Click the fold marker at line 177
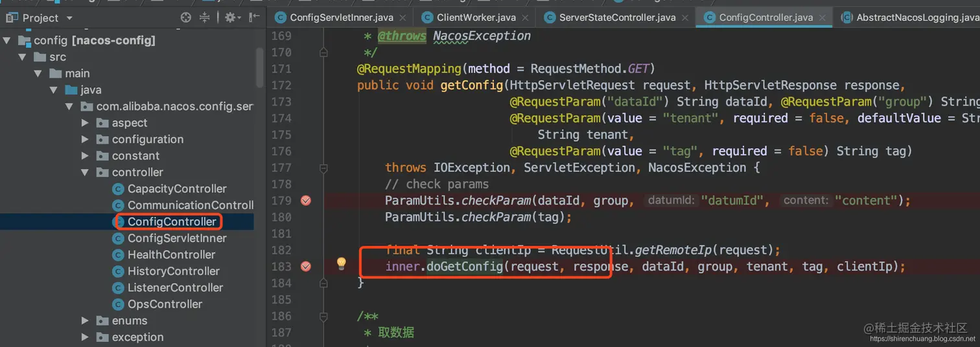 tap(323, 168)
